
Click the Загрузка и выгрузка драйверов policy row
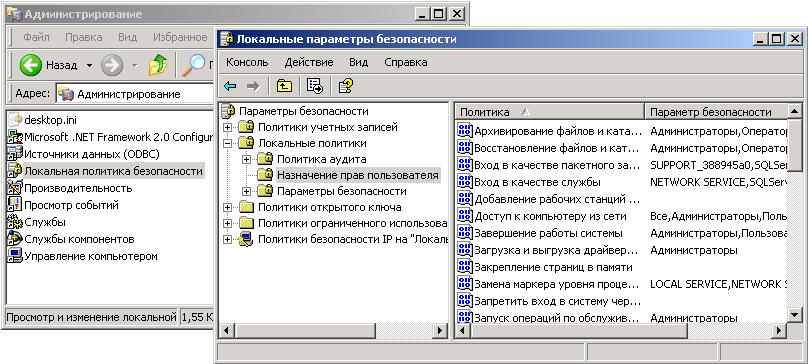click(x=622, y=250)
